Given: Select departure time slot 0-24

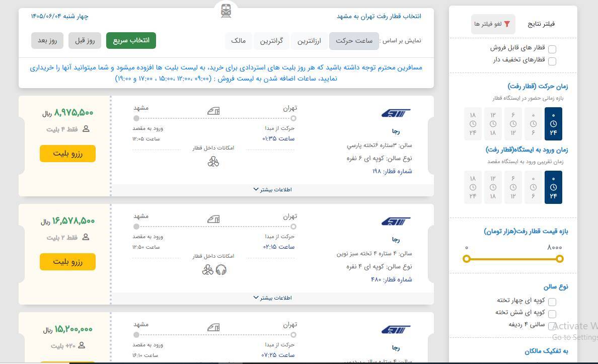Looking at the screenshot, I should pyautogui.click(x=553, y=124).
